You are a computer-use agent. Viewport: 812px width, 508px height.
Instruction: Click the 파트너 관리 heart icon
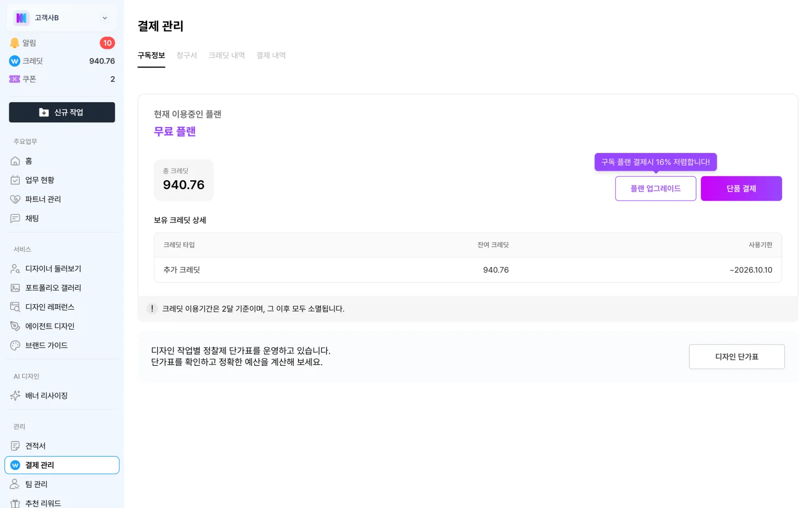pos(15,199)
